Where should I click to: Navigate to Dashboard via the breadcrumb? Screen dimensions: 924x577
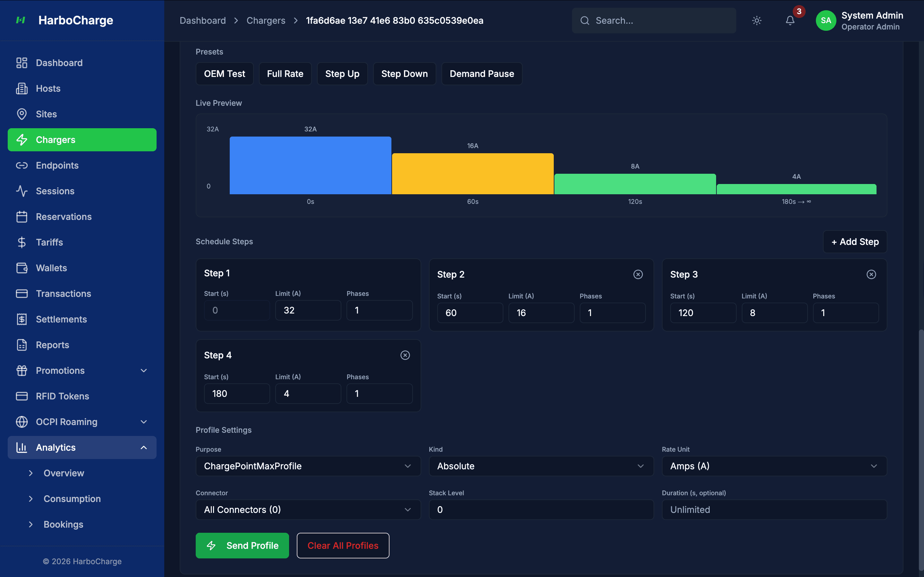[202, 21]
